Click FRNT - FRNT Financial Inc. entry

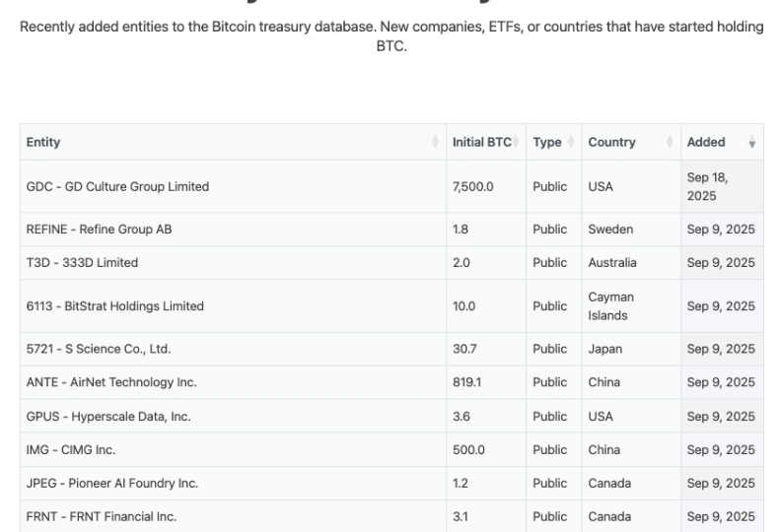pos(102,517)
